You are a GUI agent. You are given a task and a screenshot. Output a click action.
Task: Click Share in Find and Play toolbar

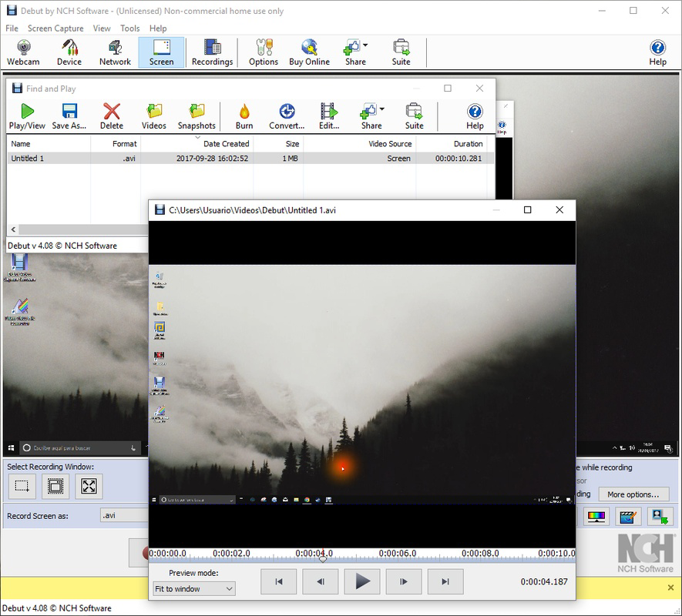[x=371, y=116]
